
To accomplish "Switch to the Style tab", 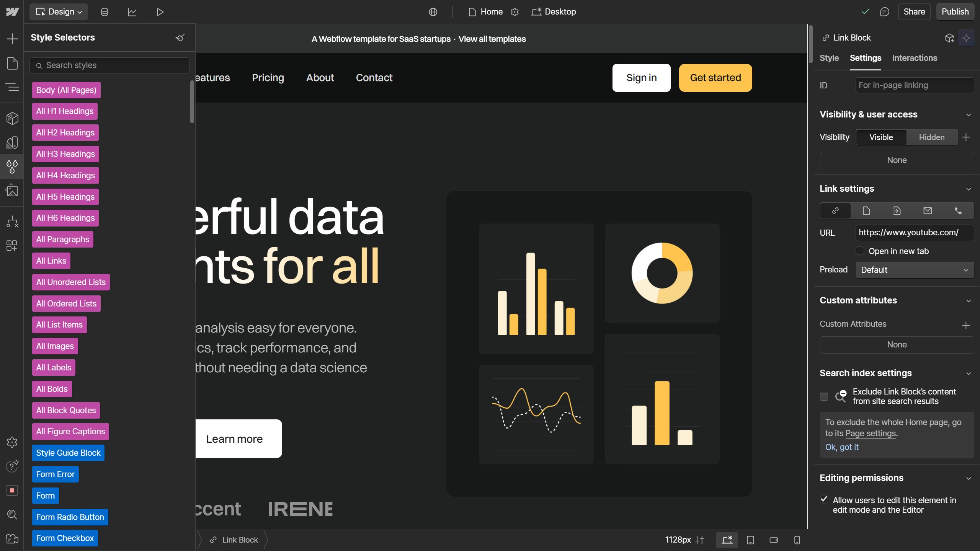I will (829, 58).
